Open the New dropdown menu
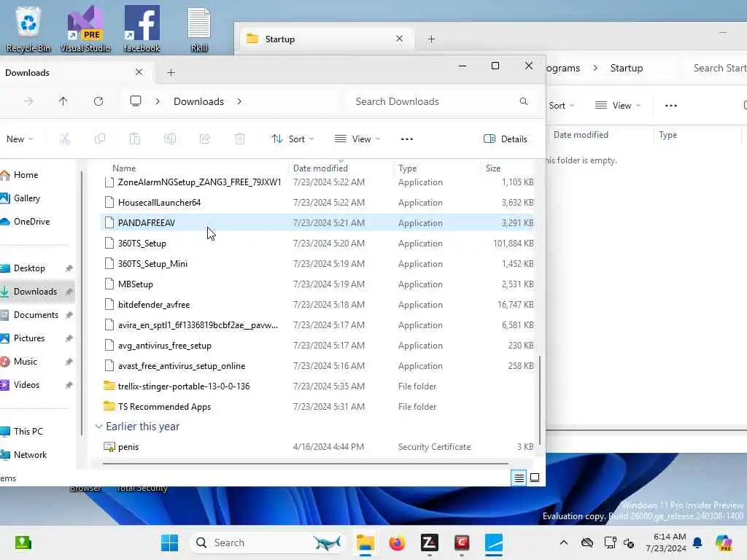Screen dimensions: 747x560 (20, 139)
